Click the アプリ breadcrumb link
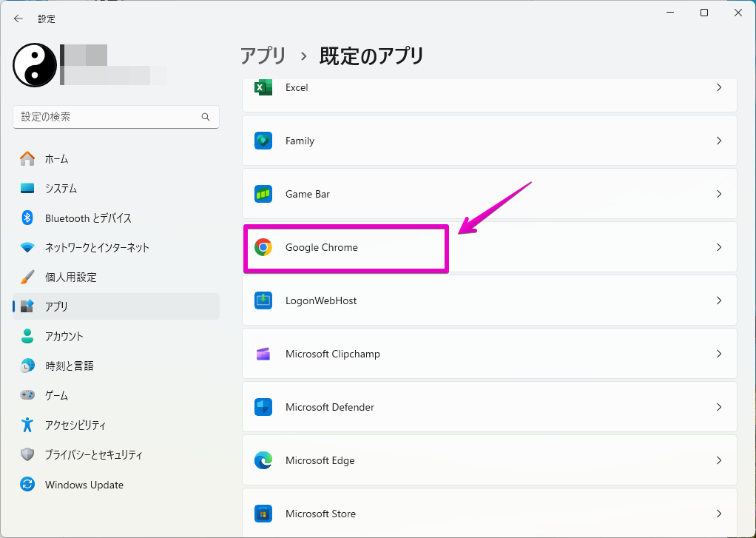 click(x=263, y=56)
